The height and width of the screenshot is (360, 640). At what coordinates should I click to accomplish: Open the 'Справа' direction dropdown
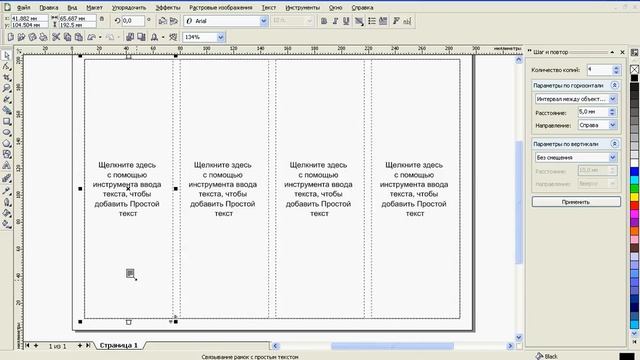point(613,125)
